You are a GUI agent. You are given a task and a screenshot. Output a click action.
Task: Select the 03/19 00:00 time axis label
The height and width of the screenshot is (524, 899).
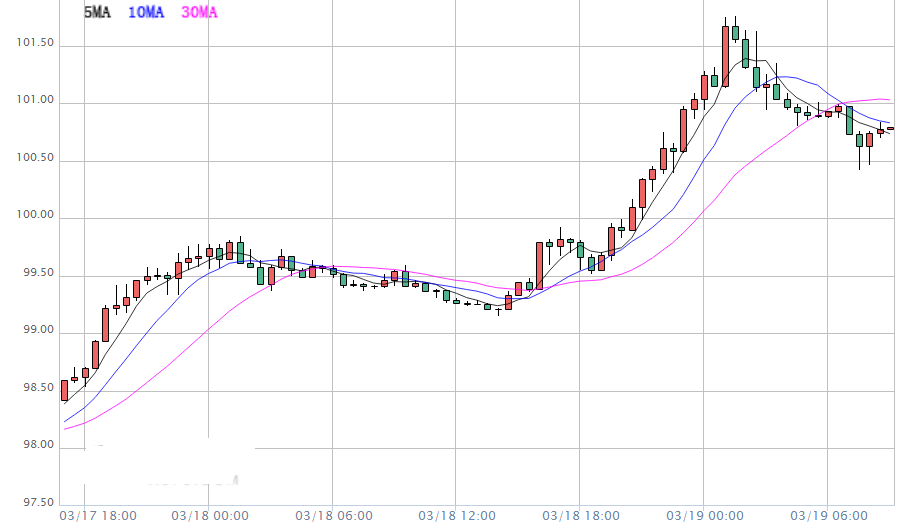click(x=703, y=515)
